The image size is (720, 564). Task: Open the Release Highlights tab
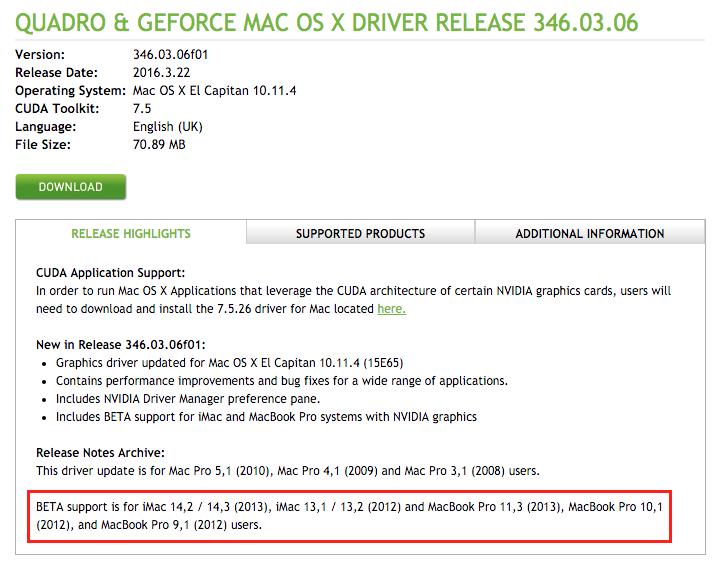131,233
